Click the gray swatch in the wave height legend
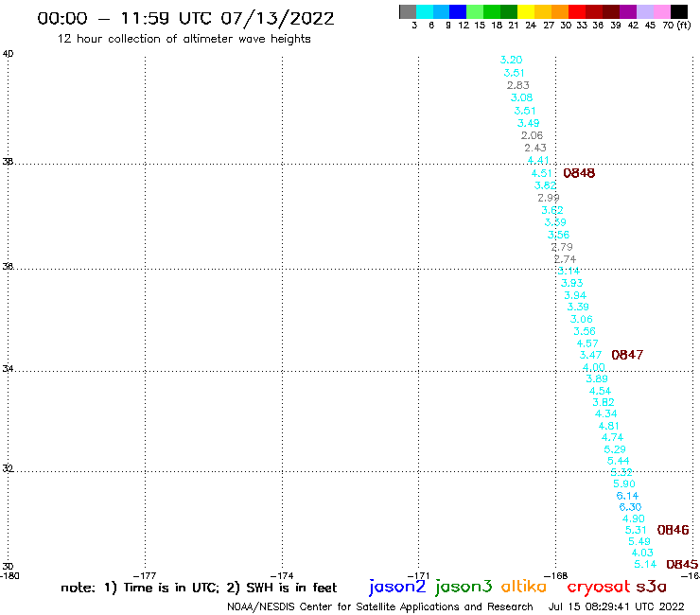Viewport: 700px width, 615px height. (x=408, y=11)
